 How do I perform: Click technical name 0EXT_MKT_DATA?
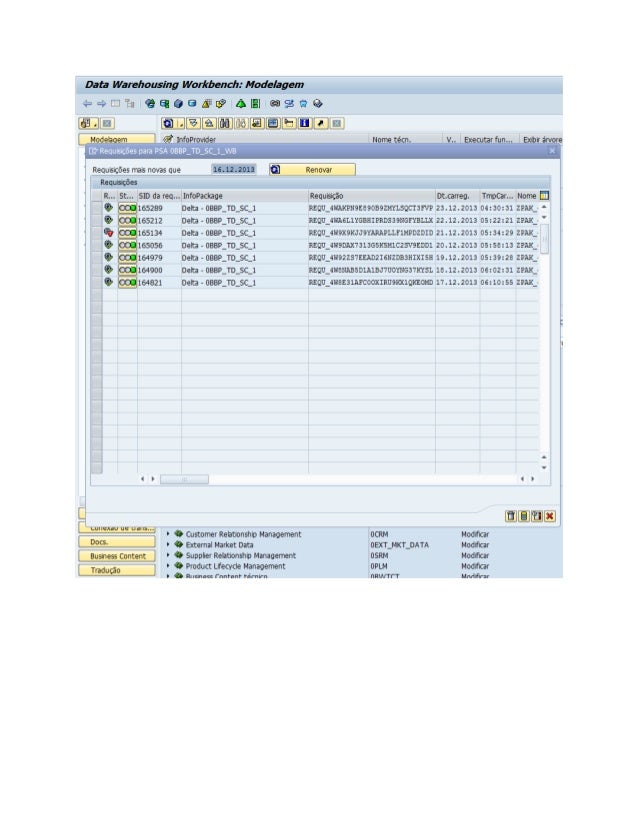click(x=399, y=544)
